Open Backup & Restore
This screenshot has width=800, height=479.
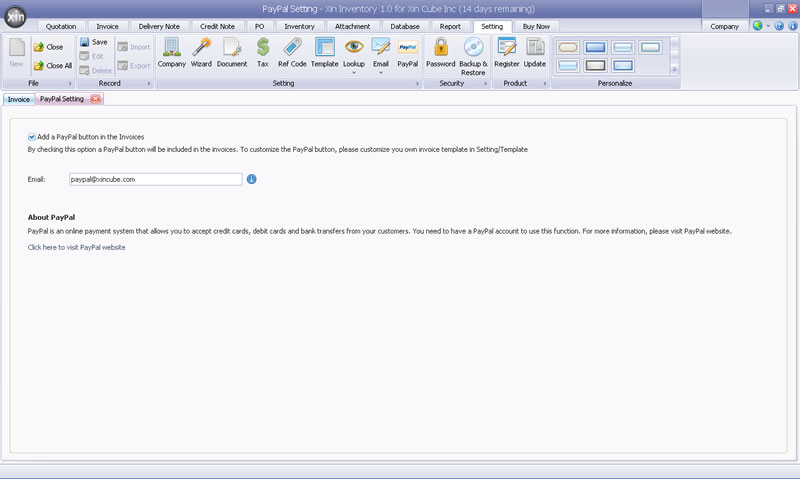pyautogui.click(x=473, y=56)
